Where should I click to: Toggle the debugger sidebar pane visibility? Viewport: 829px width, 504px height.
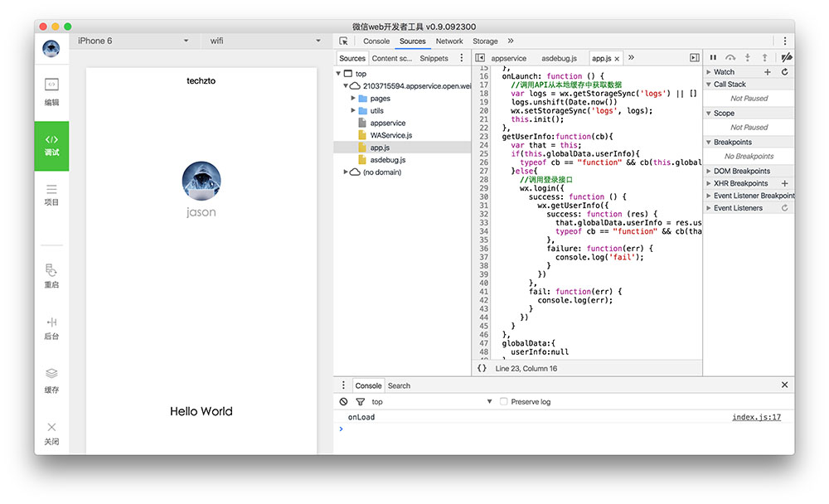pyautogui.click(x=695, y=58)
